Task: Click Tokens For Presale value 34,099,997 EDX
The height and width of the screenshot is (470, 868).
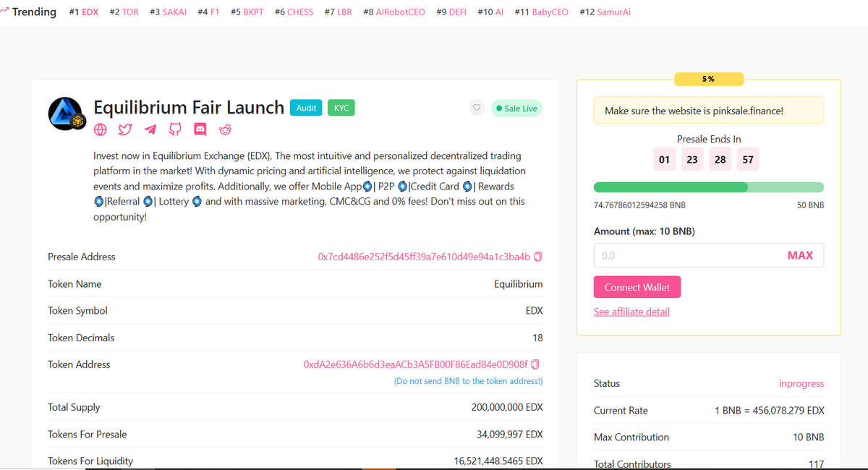Action: tap(510, 435)
